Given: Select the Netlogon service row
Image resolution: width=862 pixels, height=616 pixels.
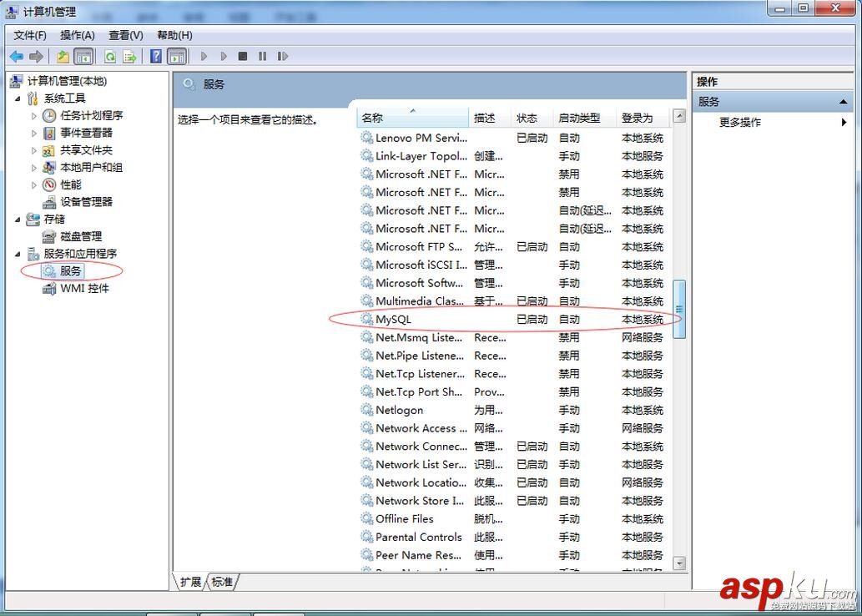Looking at the screenshot, I should (514, 411).
